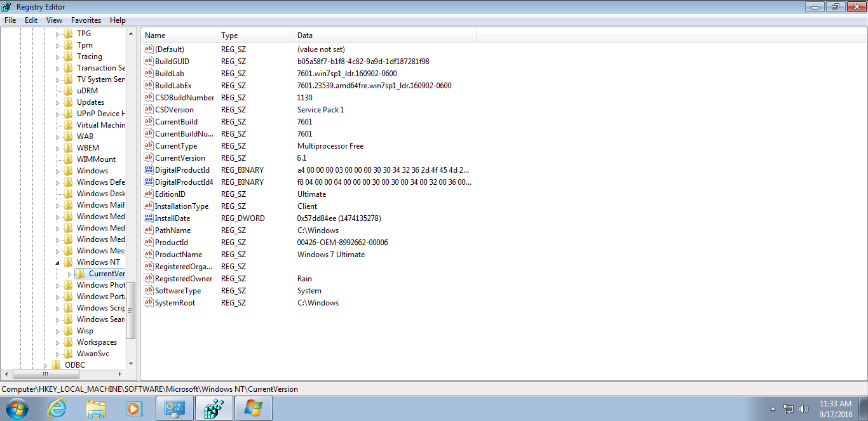This screenshot has width=868, height=421.
Task: Select the SoftwareType value name
Action: pyautogui.click(x=178, y=291)
